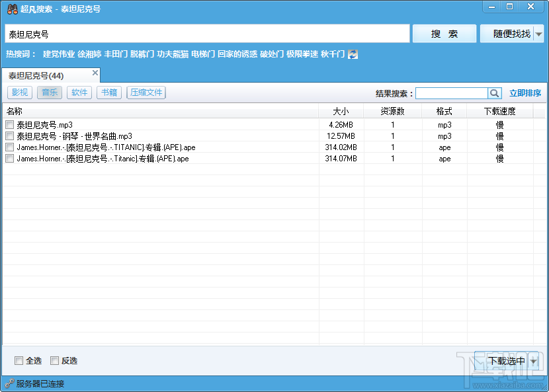
Task: Open dropdown arrow beside 下载选中
Action: pos(534,361)
